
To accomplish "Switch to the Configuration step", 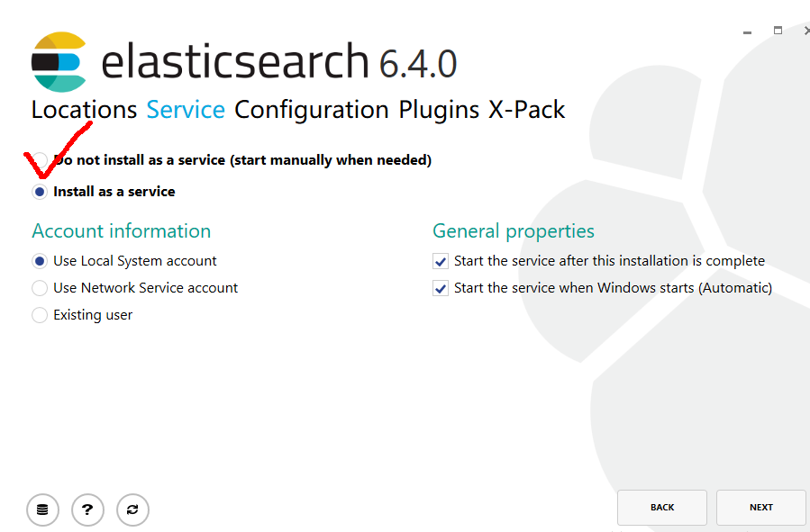I will (312, 110).
